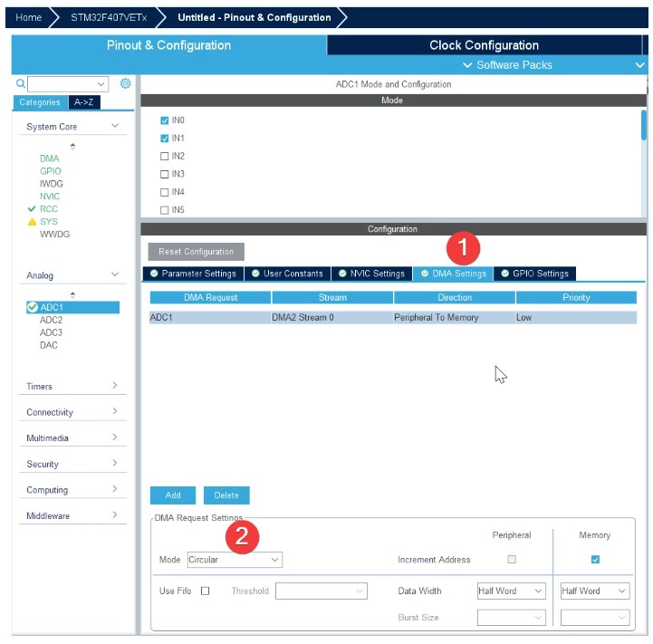Check the IN5 channel checkbox
Image resolution: width=653 pixels, height=644 pixels.
165,210
